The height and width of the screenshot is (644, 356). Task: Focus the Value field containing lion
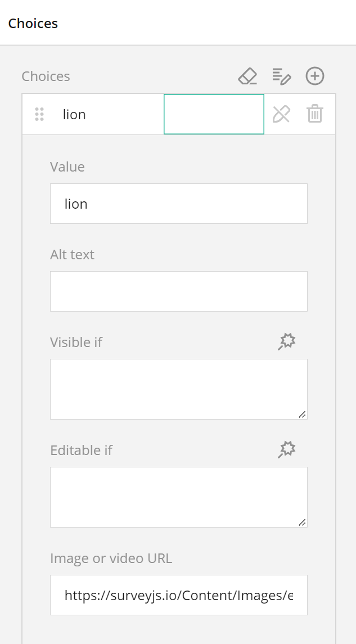178,204
